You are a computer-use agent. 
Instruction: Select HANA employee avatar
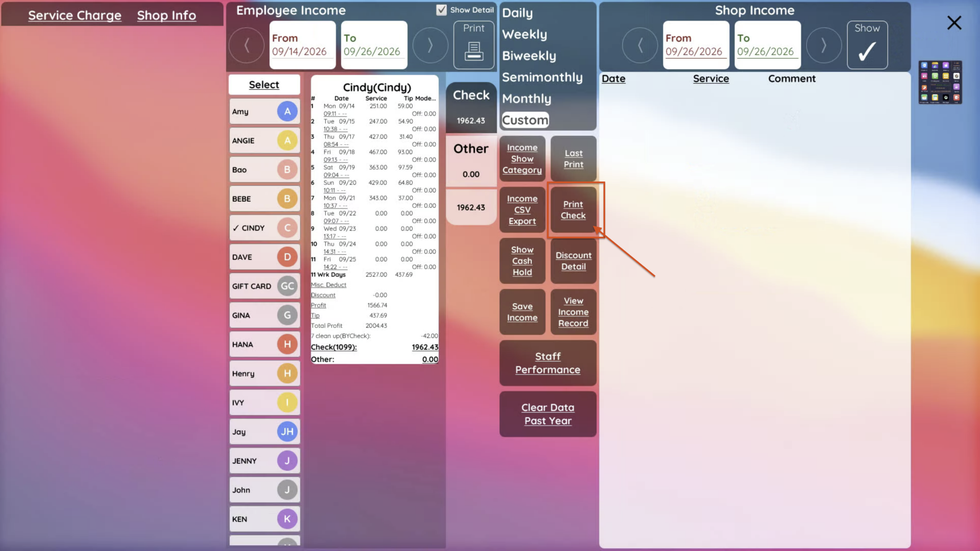(x=287, y=344)
